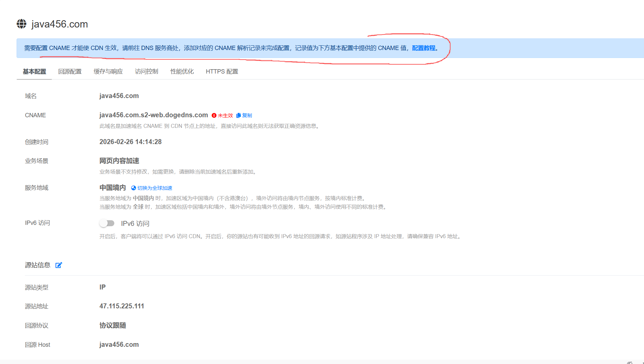Click the 未生效 status label

(225, 115)
